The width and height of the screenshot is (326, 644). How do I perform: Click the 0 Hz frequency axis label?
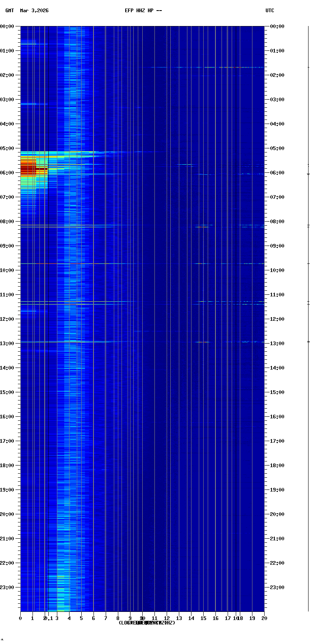[20, 618]
